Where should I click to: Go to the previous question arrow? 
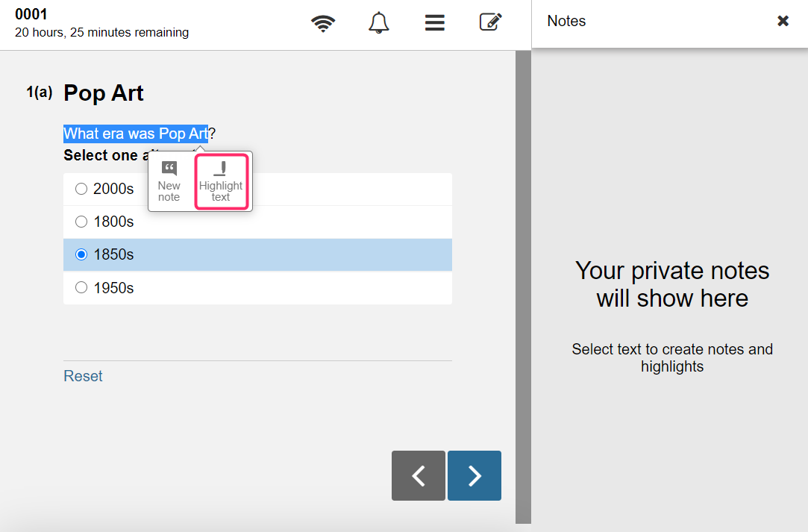419,475
